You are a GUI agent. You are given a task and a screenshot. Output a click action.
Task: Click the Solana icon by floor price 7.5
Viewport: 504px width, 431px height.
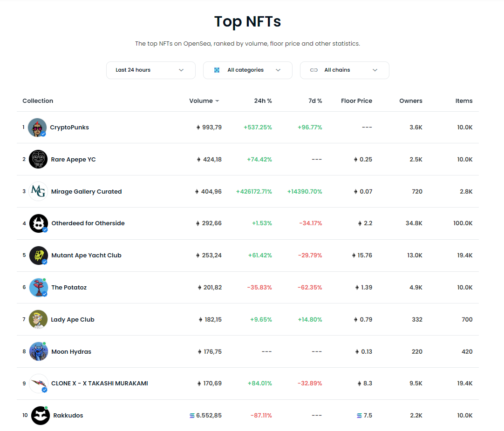point(359,416)
